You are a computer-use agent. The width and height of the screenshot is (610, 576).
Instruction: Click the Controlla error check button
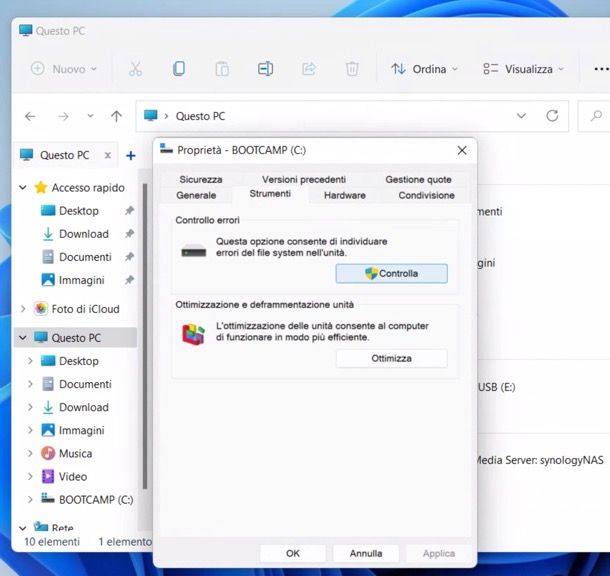click(x=391, y=273)
